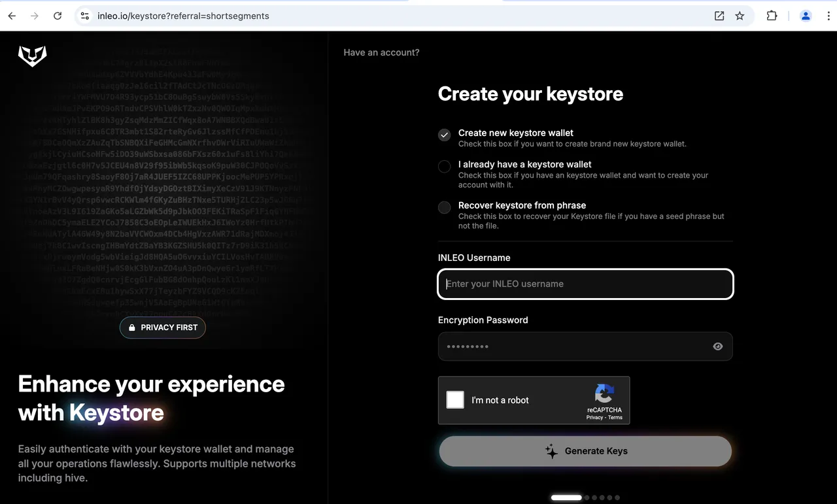Image resolution: width=837 pixels, height=504 pixels.
Task: Open the browser extensions puzzle icon
Action: pos(772,16)
